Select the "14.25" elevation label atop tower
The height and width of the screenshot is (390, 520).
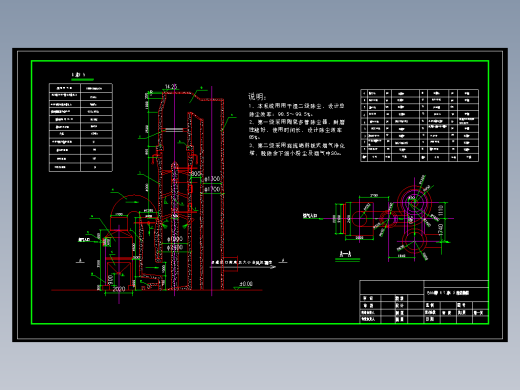tap(171, 87)
